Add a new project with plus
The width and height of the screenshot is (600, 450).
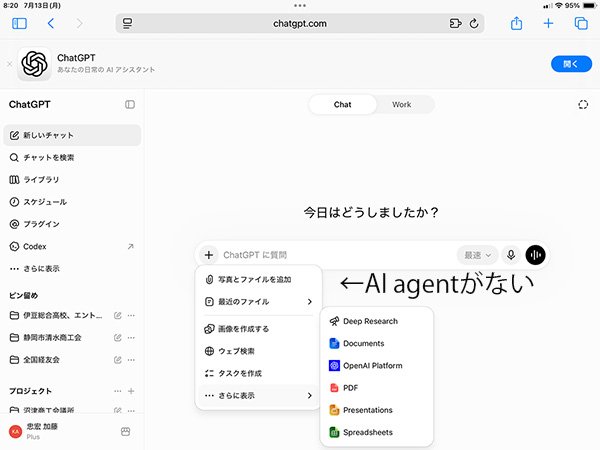[131, 391]
